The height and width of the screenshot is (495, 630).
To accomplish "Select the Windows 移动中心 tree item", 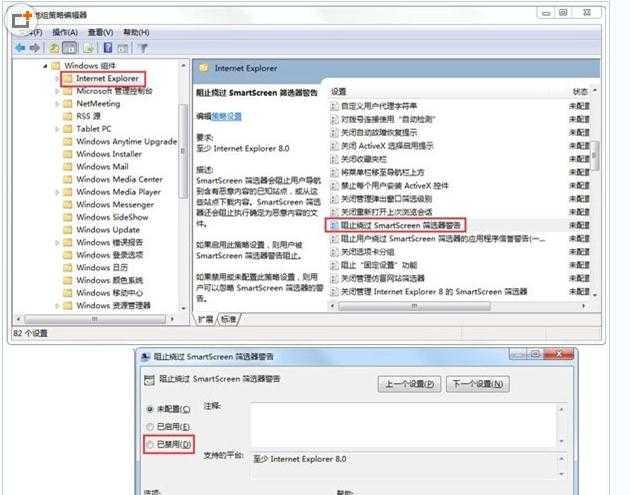I will point(109,293).
